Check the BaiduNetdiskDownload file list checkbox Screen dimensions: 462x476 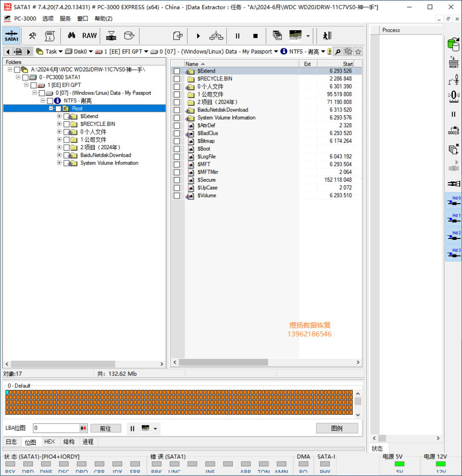coord(177,110)
